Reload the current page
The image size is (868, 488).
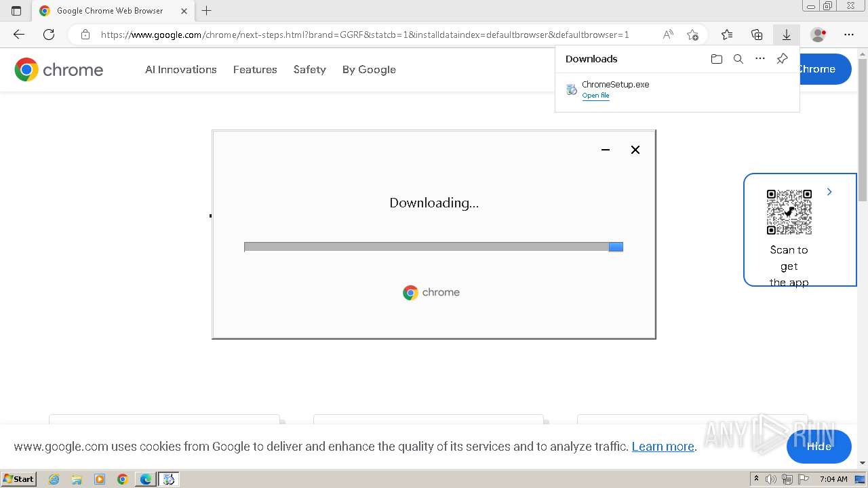(x=49, y=35)
